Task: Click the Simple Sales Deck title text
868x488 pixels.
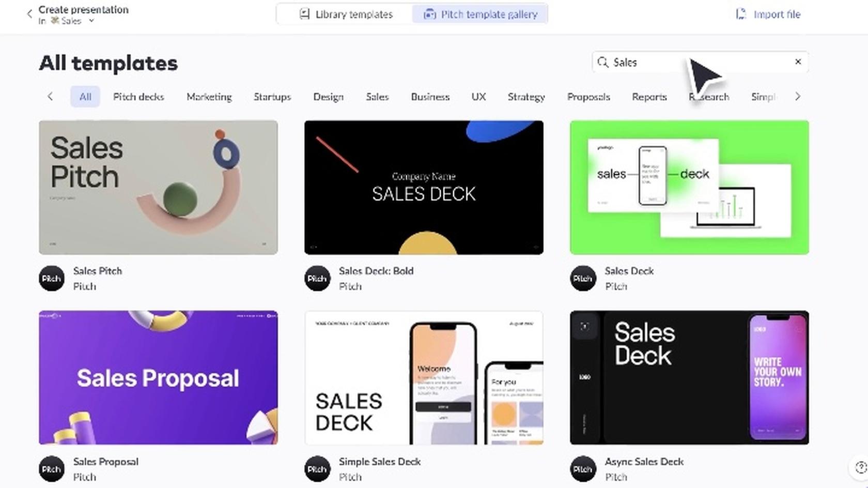Action: (380, 462)
